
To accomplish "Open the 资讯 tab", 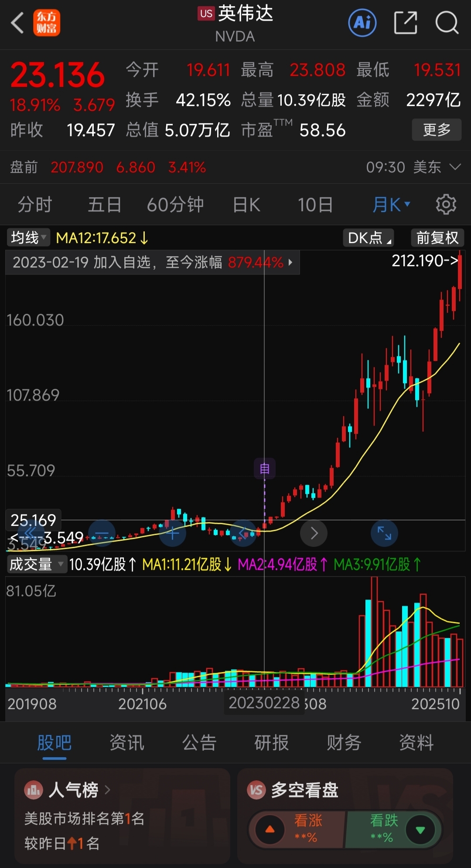I will (127, 742).
